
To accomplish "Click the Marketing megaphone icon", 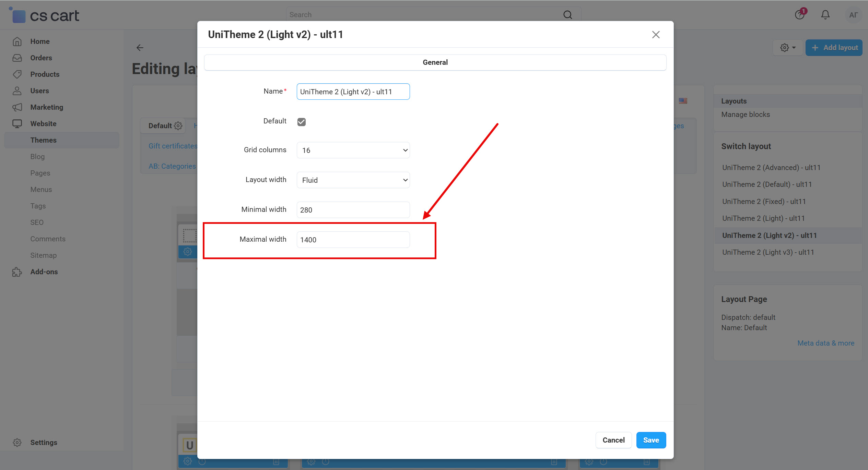I will [17, 107].
